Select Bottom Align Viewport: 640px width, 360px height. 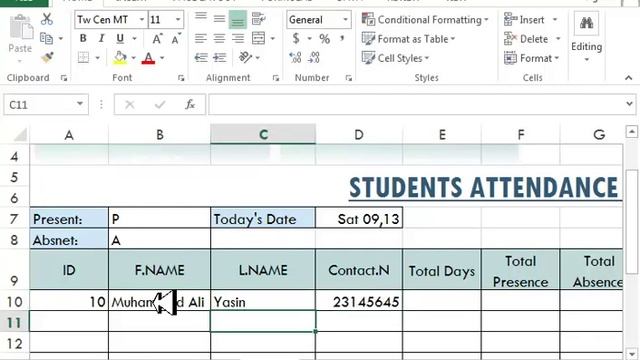point(238,20)
